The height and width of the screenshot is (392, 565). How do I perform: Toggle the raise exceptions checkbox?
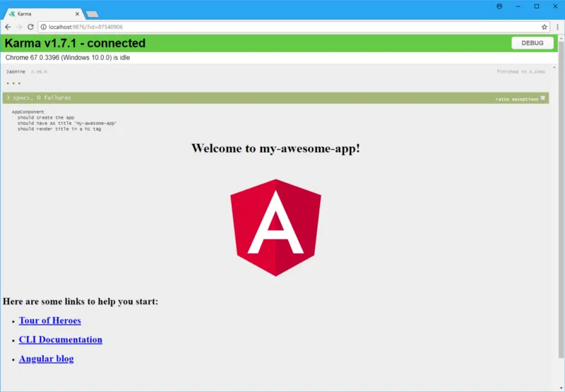pos(542,98)
